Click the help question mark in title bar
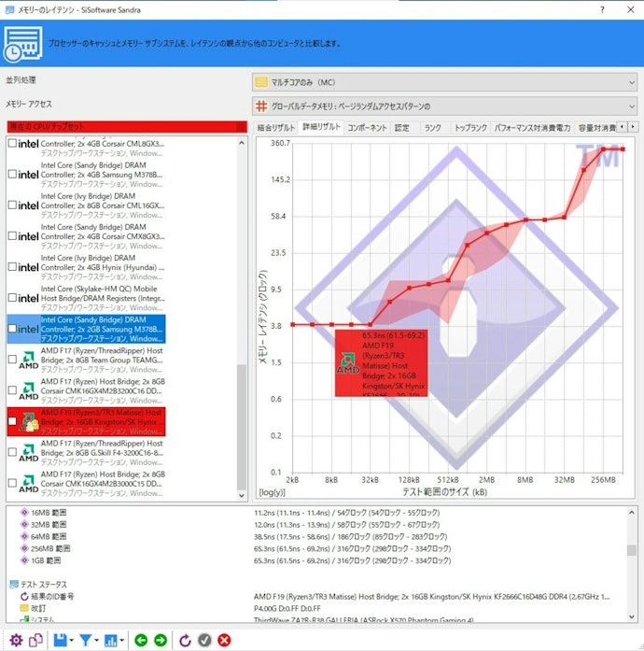The image size is (644, 651). click(x=602, y=9)
